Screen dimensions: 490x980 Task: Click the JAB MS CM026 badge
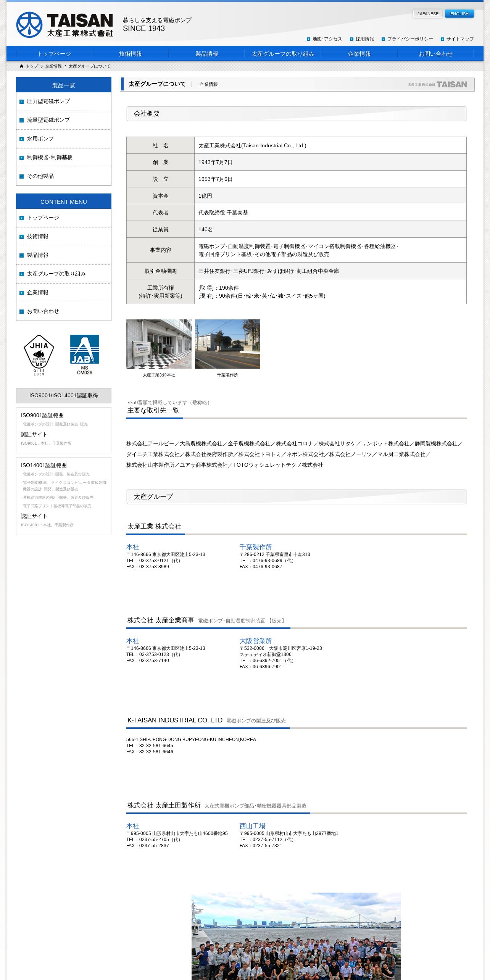[85, 355]
